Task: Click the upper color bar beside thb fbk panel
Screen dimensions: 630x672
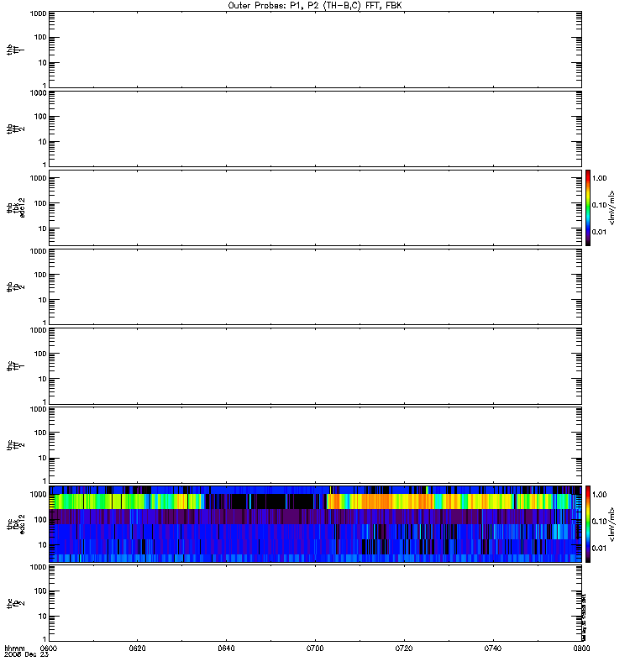Action: pos(588,207)
